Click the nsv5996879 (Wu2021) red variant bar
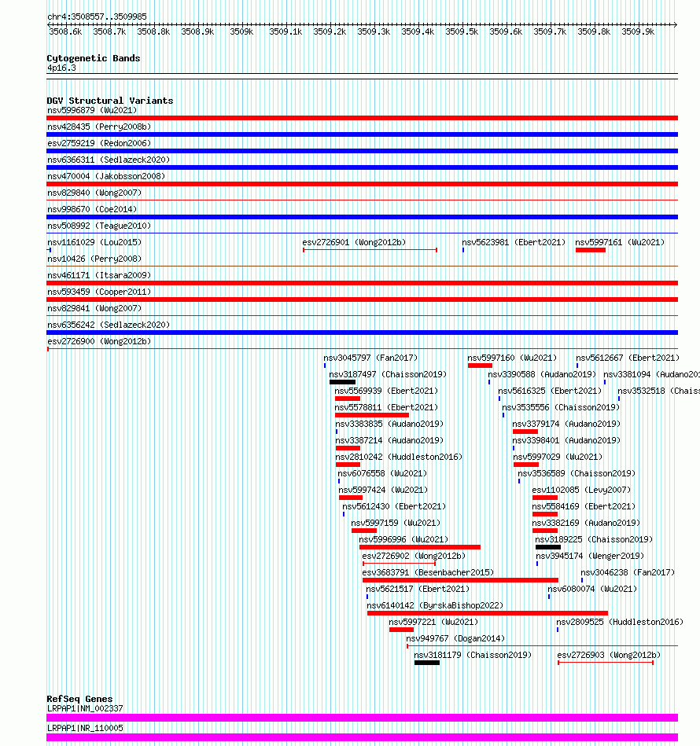Screen dimensions: 700x746 [362, 118]
